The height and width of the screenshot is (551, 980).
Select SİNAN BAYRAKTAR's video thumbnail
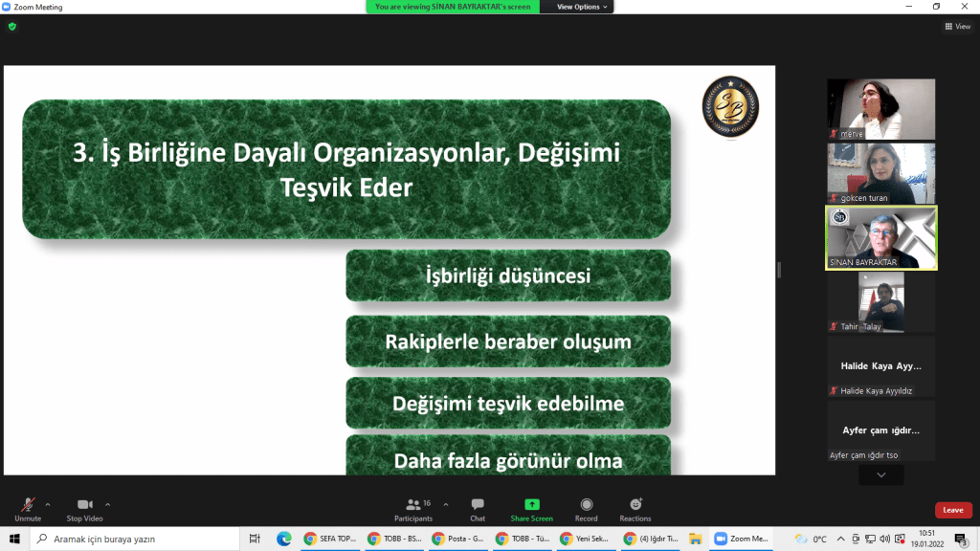pyautogui.click(x=880, y=238)
